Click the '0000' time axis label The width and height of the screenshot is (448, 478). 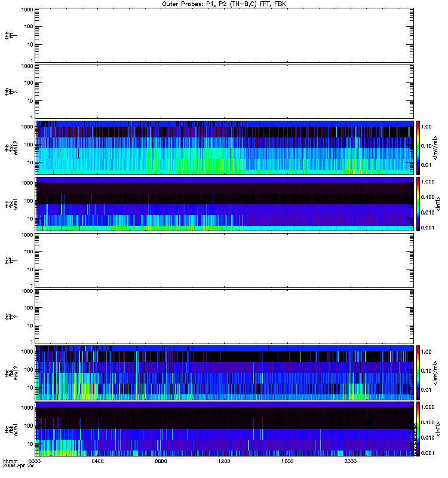point(35,461)
